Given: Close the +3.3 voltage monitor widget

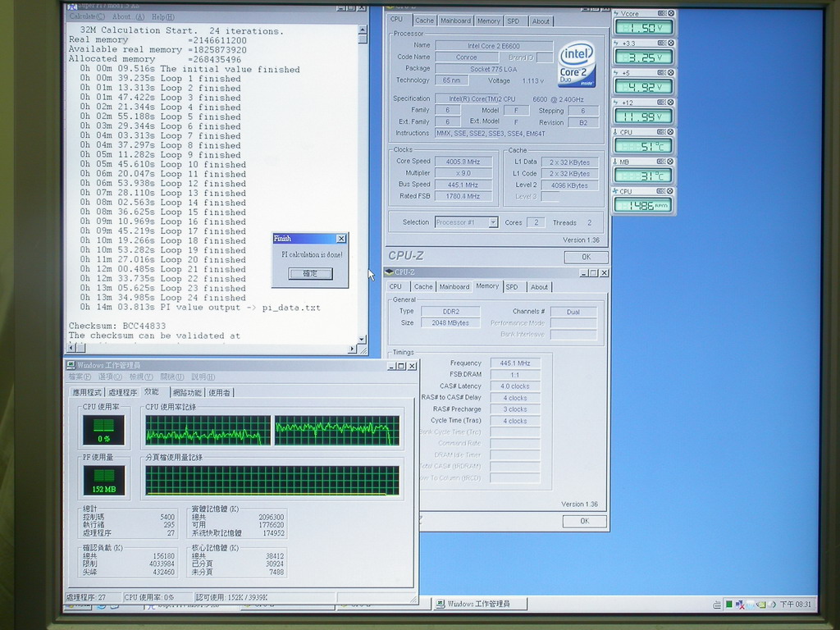Looking at the screenshot, I should [x=670, y=43].
